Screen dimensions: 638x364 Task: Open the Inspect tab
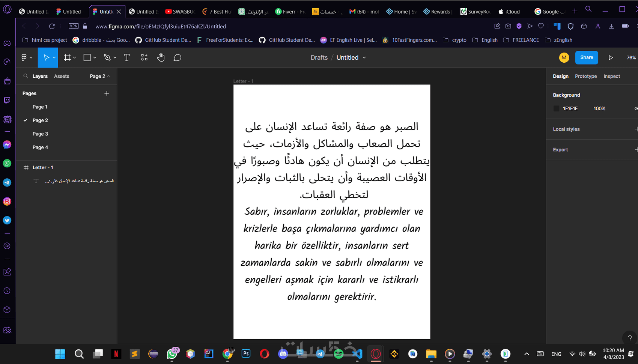point(612,76)
